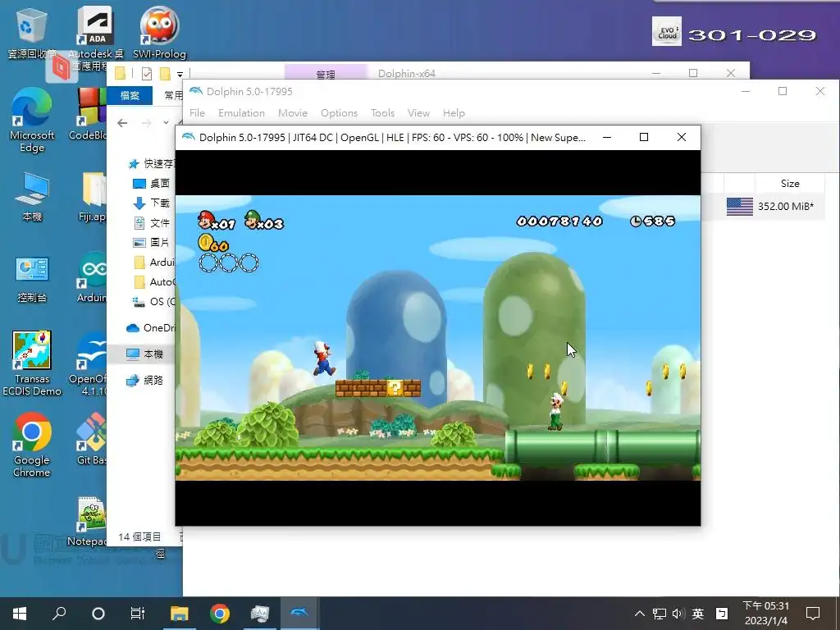Viewport: 840px width, 630px height.
Task: Open Notepad++ desktop shortcut
Action: (89, 521)
